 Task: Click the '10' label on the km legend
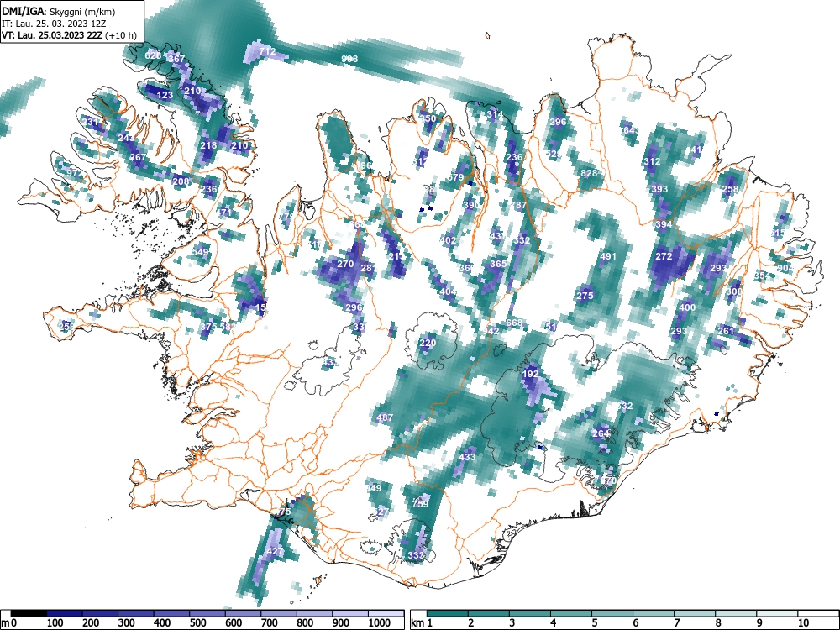click(x=803, y=622)
